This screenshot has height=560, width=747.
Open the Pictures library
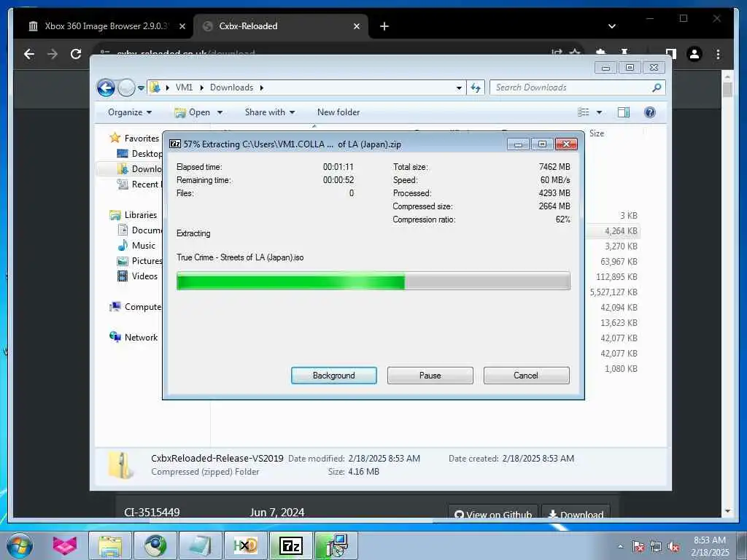click(x=139, y=261)
